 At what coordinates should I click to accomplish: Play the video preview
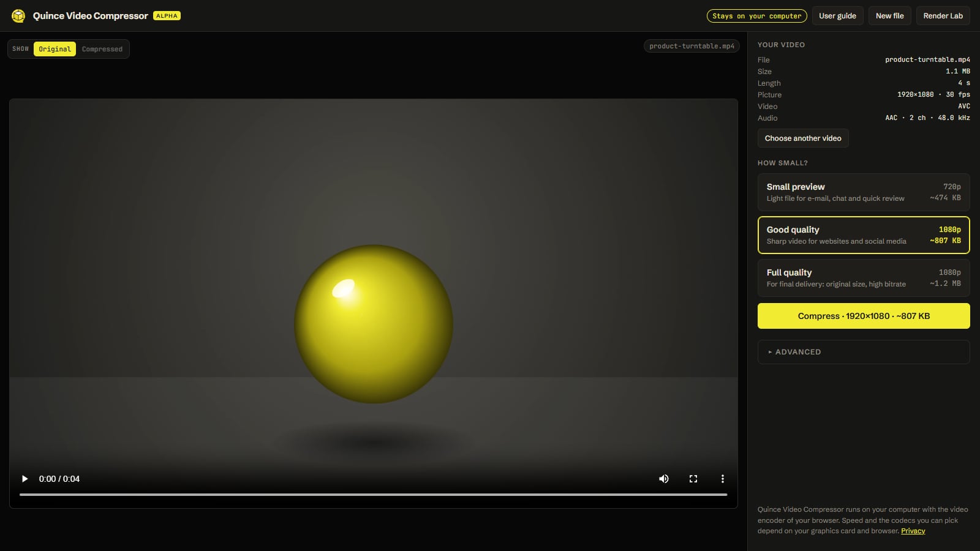(x=24, y=479)
